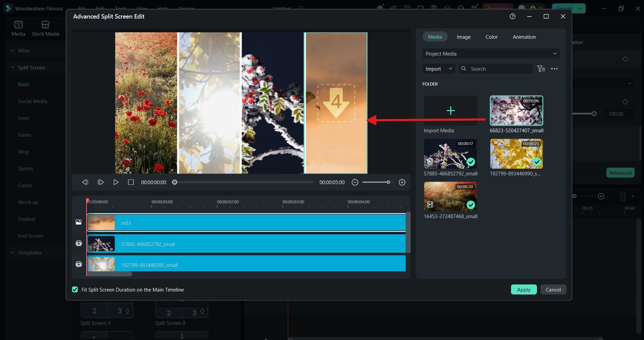Play the split screen preview
644x340 pixels.
116,182
